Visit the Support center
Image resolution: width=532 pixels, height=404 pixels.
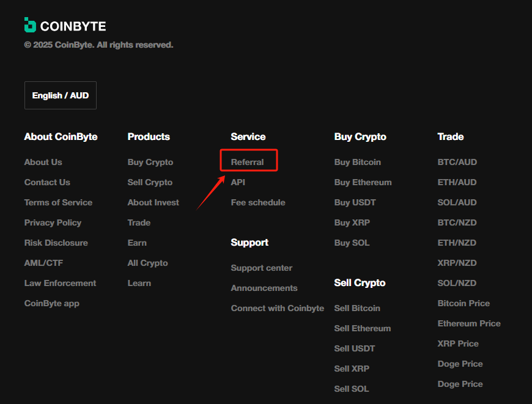click(261, 267)
